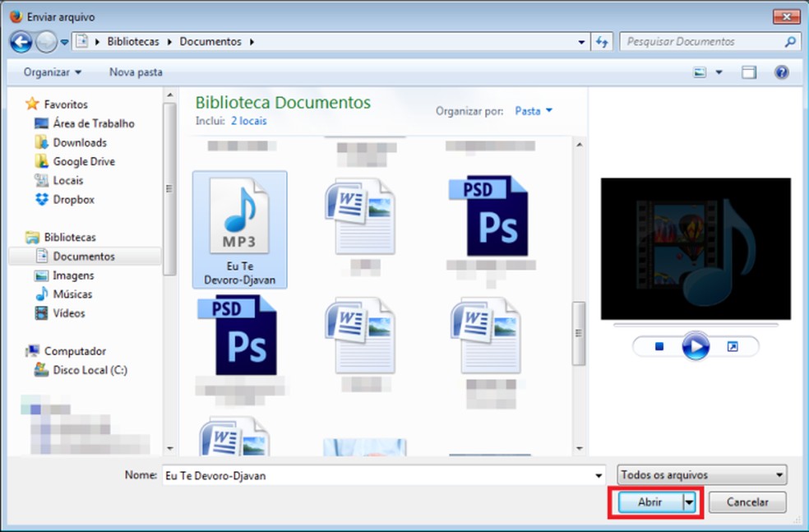This screenshot has width=809, height=532.
Task: Click the Cancelar button
Action: 747,502
